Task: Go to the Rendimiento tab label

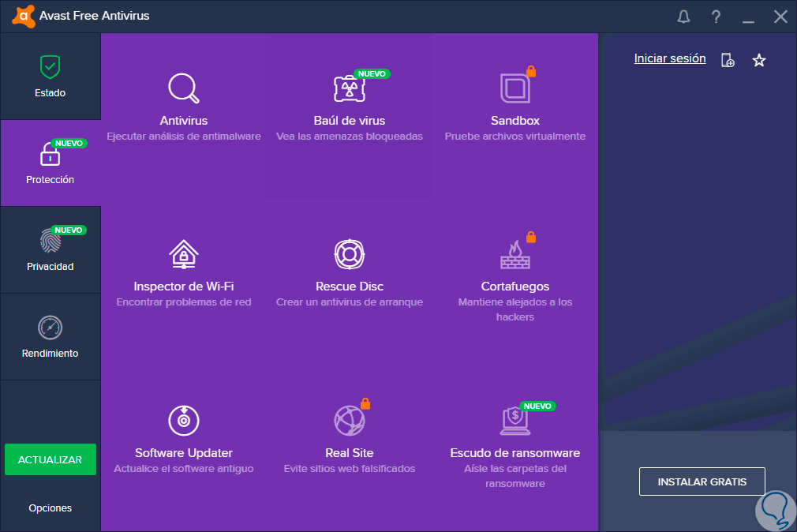Action: tap(50, 353)
